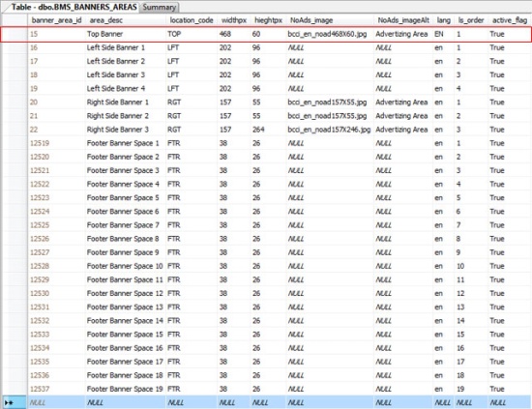This screenshot has height=409, width=532.
Task: Select the NoAds_image column header
Action: [x=311, y=20]
